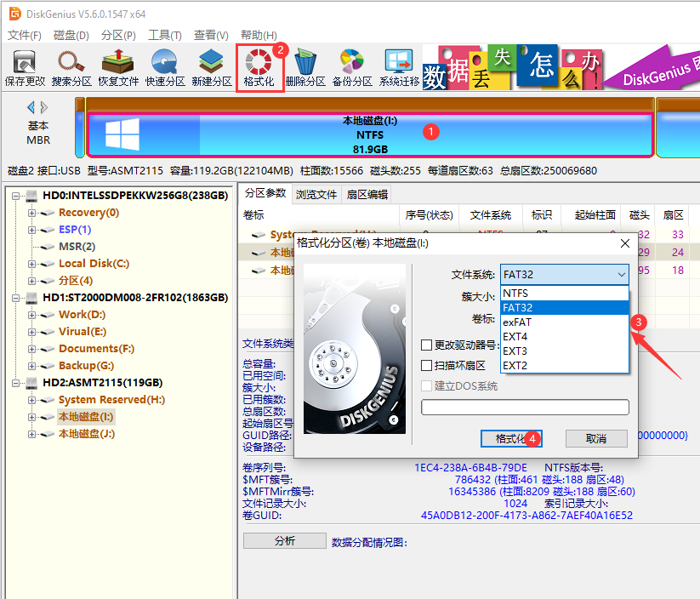Viewport: 700px width, 599px height.
Task: Click the drive icon beside Backup(G:)
Action: click(48, 366)
